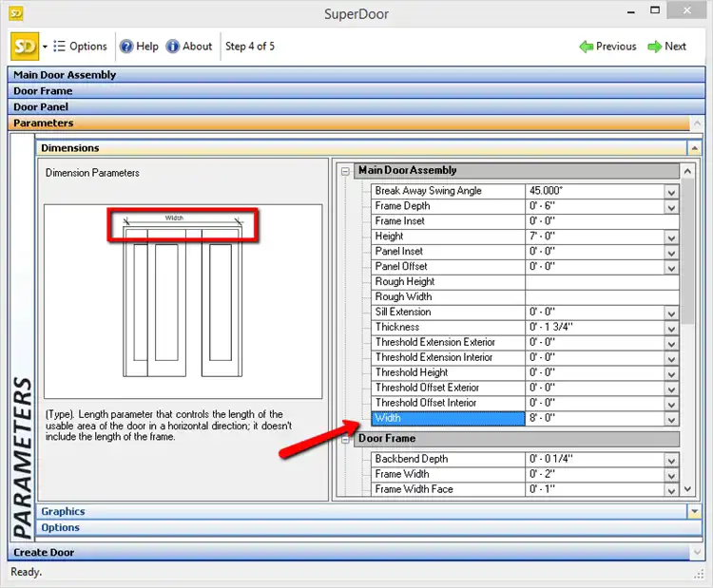
Task: Collapse the Door Frame tree group
Action: point(345,440)
